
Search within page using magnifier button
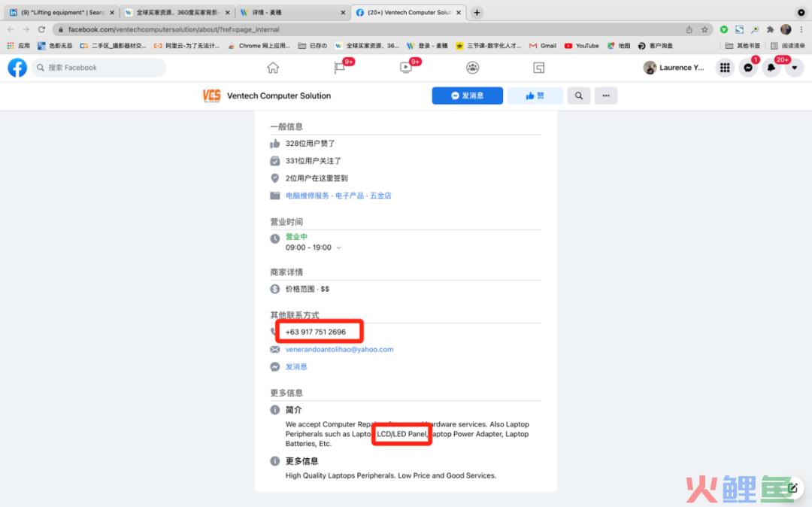(x=578, y=96)
